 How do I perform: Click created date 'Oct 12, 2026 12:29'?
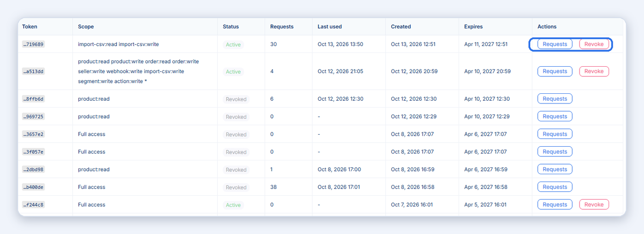click(414, 116)
